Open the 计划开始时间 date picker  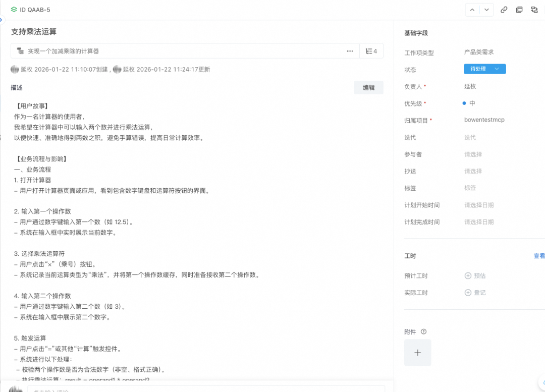[x=478, y=205]
